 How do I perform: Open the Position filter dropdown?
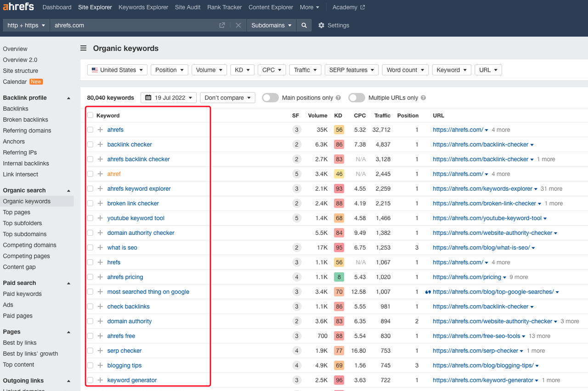(x=169, y=70)
